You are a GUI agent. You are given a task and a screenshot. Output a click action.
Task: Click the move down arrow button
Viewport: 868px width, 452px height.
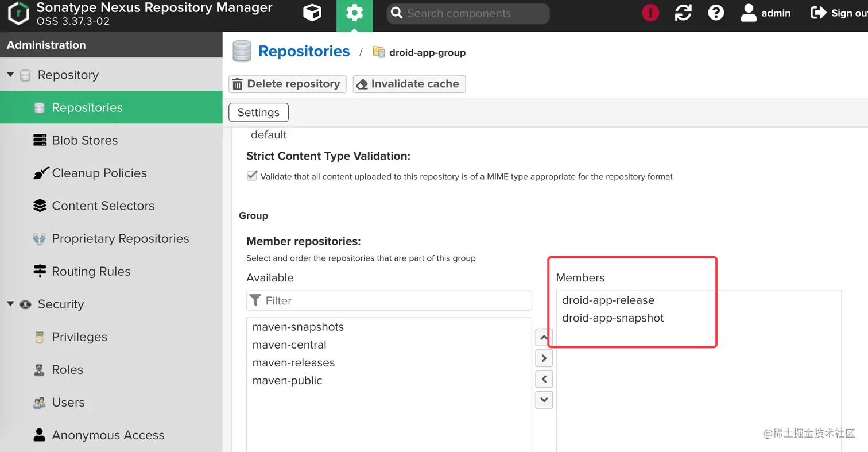point(544,400)
